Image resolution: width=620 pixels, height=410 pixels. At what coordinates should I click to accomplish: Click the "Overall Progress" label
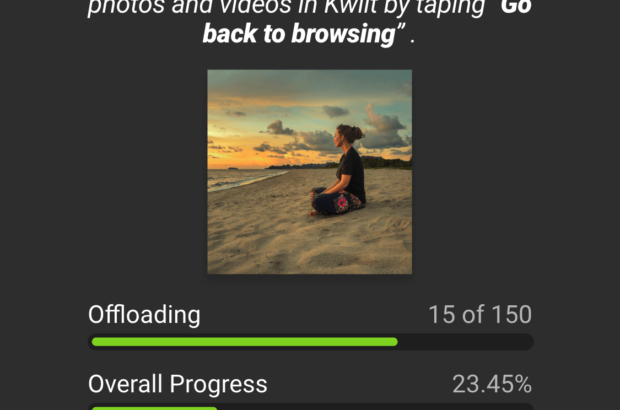coord(178,384)
